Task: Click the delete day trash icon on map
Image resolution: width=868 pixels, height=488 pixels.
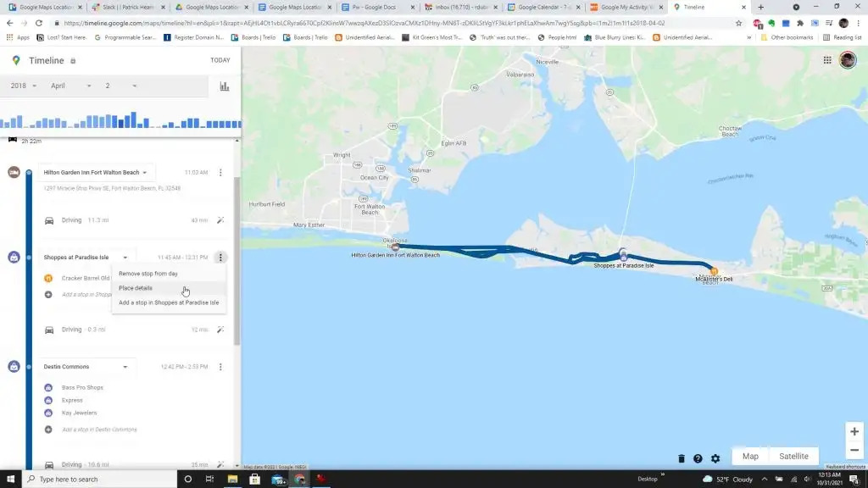Action: point(682,458)
